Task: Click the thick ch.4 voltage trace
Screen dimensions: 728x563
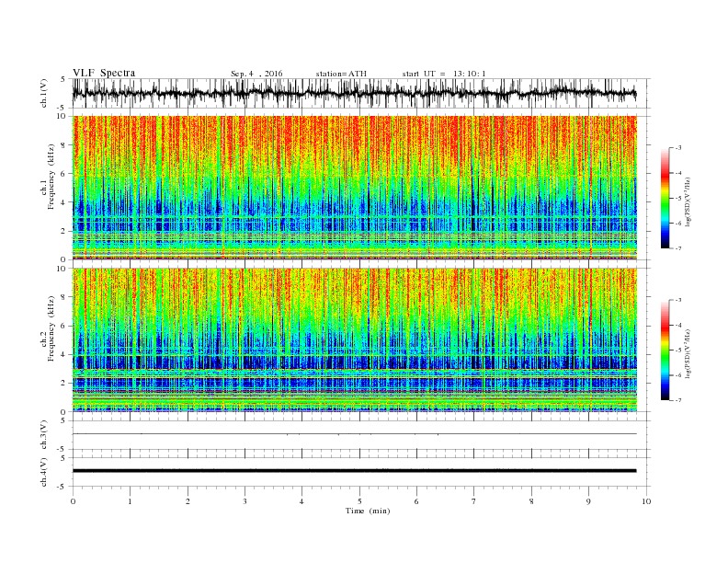Action: pos(355,471)
